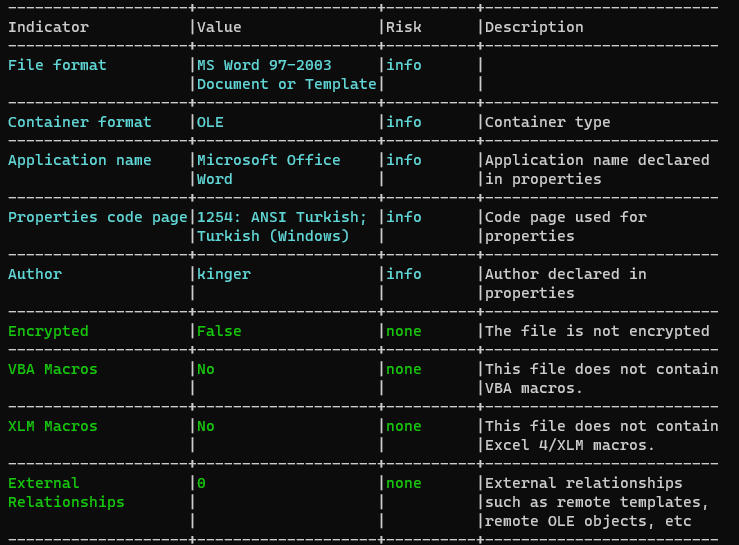This screenshot has width=739, height=545.
Task: Click the External Relationships value 0
Action: click(x=201, y=483)
